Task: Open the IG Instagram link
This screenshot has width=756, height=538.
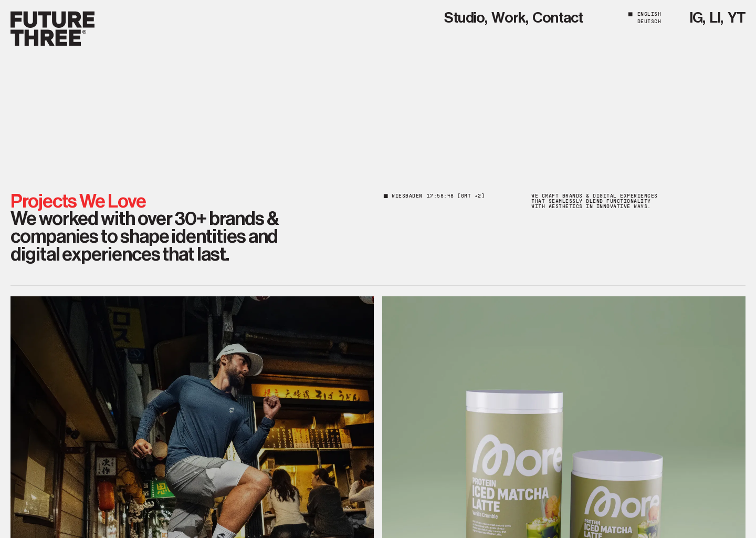Action: click(x=697, y=18)
